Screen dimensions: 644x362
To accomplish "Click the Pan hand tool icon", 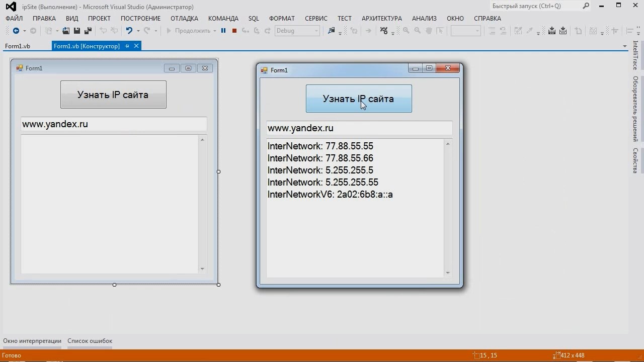I will pyautogui.click(x=429, y=31).
